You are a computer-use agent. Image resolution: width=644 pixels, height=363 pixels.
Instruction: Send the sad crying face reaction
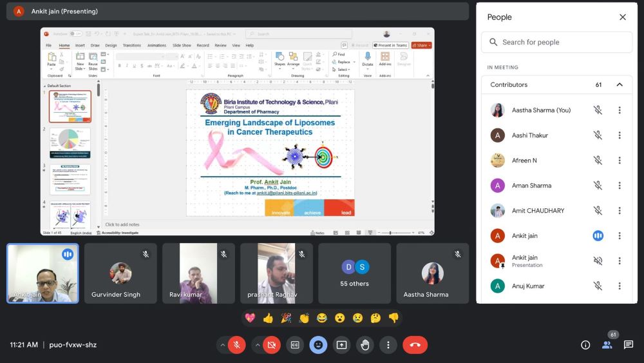click(x=357, y=318)
